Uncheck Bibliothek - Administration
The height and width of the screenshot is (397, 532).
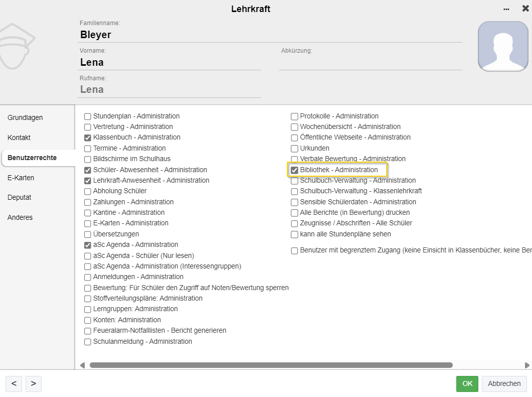294,170
